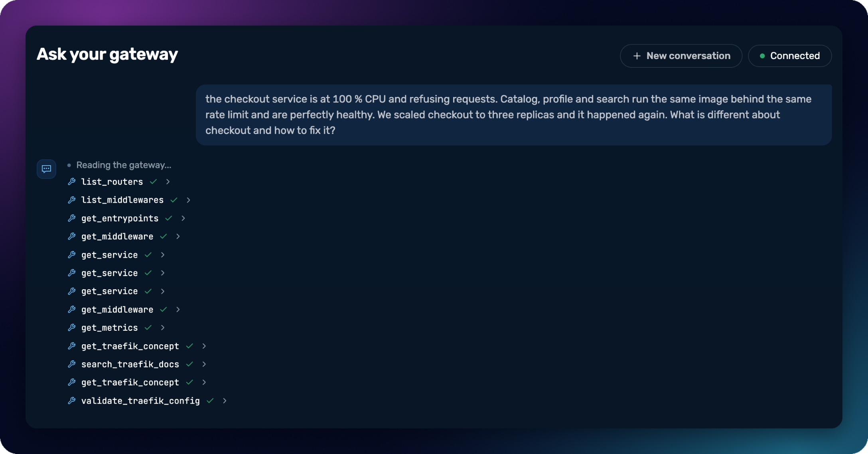This screenshot has width=868, height=454.
Task: Click the assistant chat bubble avatar icon
Action: coord(46,169)
